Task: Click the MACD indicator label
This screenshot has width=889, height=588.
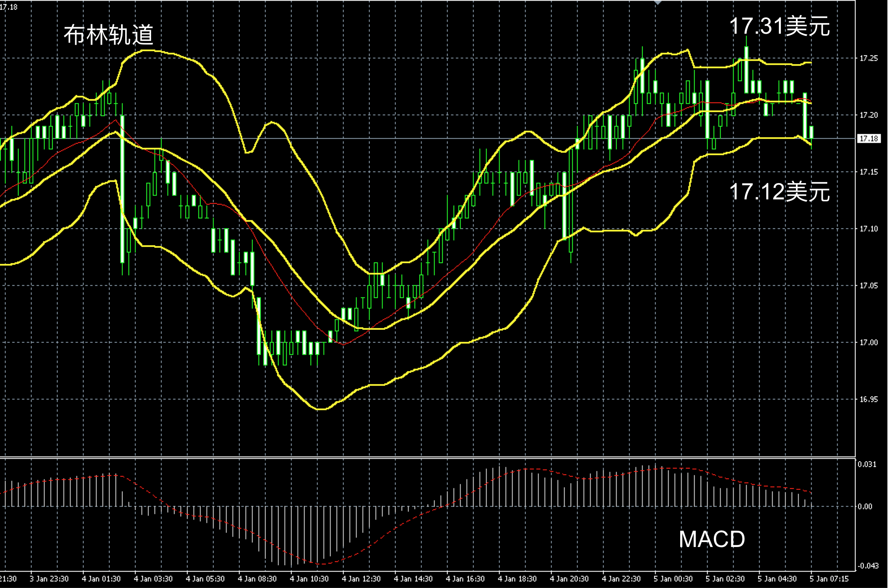Action: coord(712,539)
